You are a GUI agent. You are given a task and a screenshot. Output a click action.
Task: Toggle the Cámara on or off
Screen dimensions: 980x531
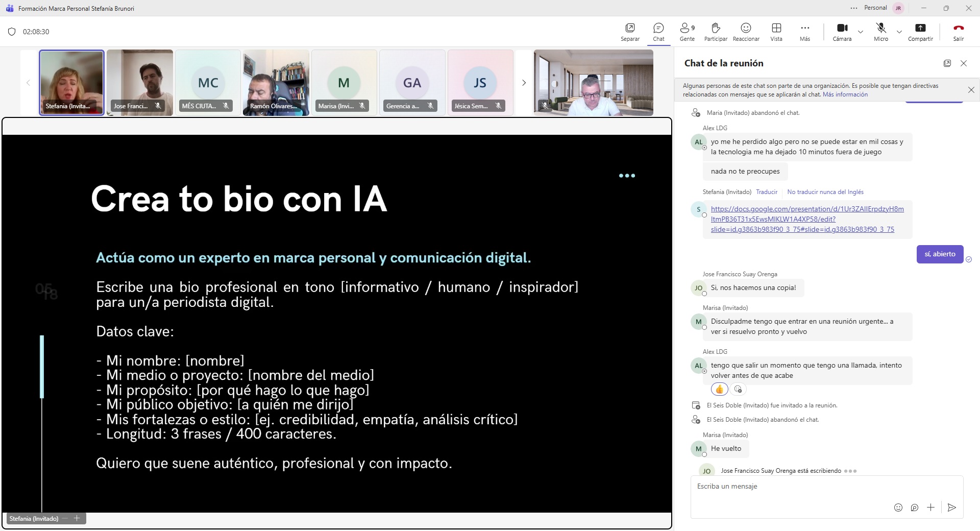tap(842, 28)
